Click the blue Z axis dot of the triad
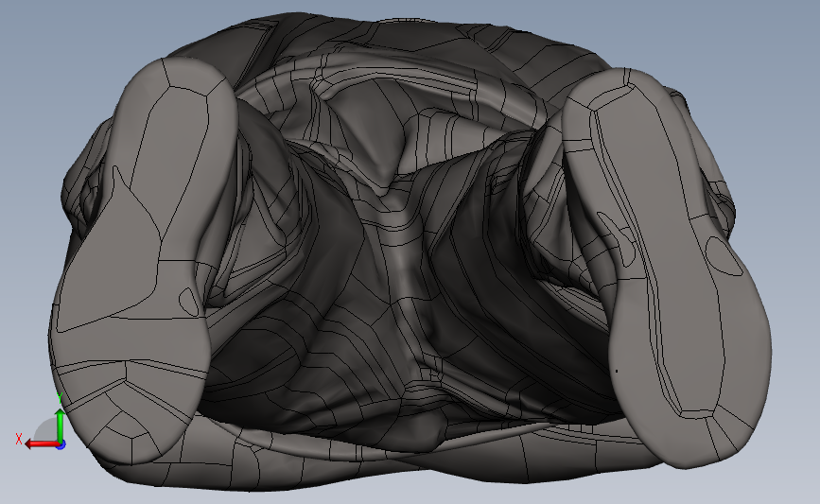The width and height of the screenshot is (820, 504). 61,445
